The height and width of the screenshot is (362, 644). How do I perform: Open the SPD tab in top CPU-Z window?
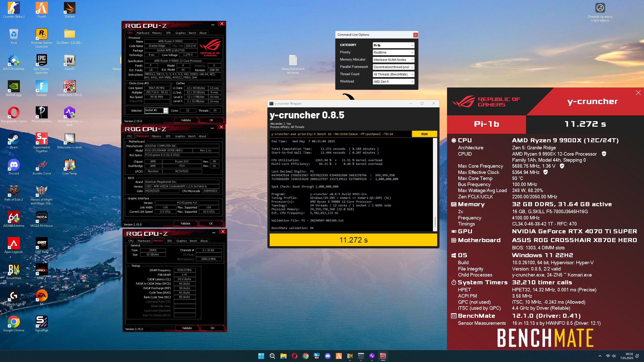(168, 33)
